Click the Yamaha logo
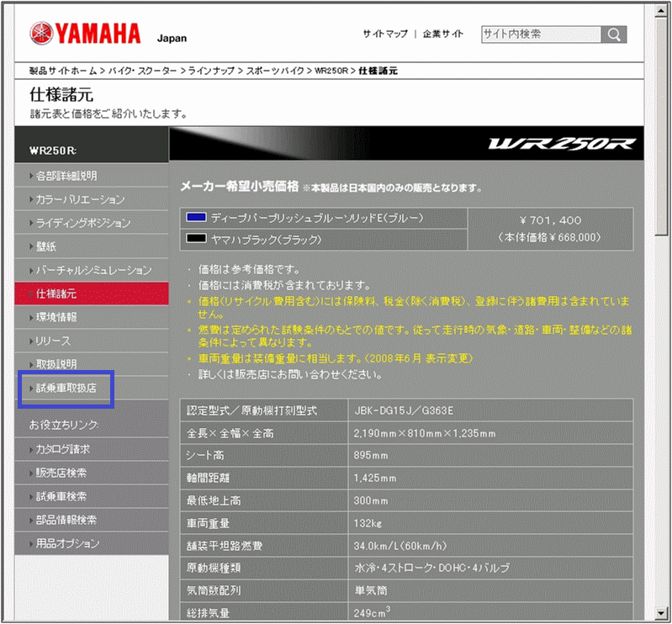 click(85, 34)
